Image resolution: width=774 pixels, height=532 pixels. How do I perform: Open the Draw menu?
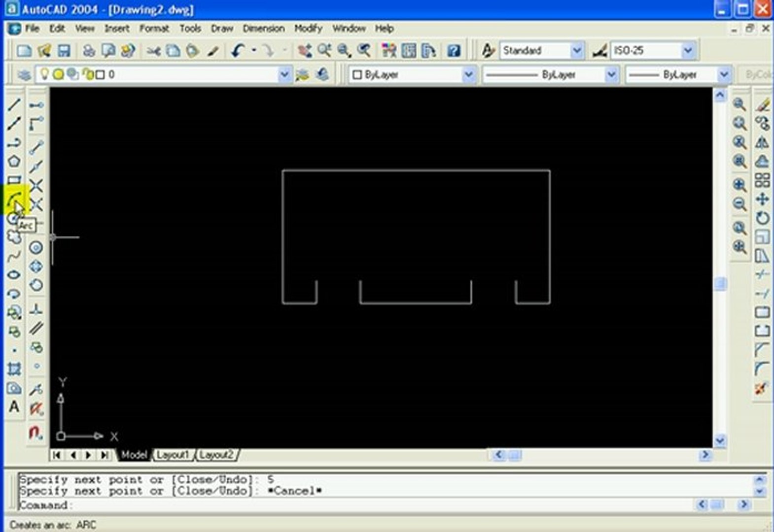[222, 29]
